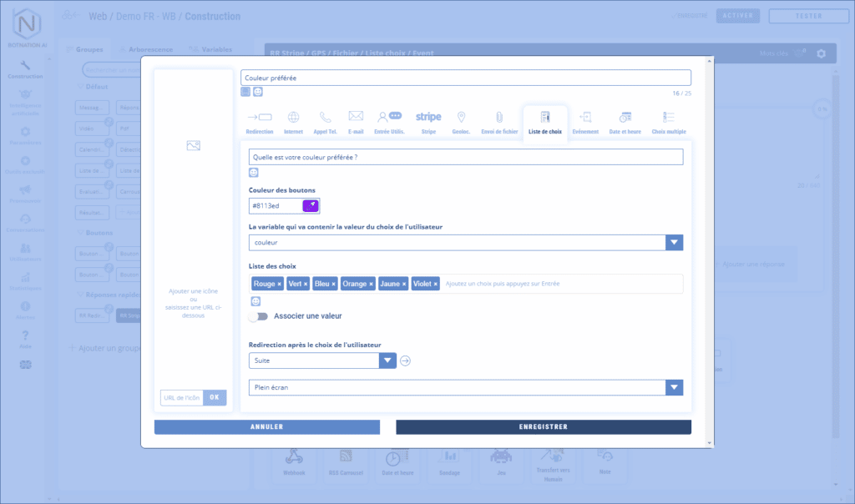The height and width of the screenshot is (504, 855).
Task: Remove the Rouge choice tag
Action: click(280, 285)
